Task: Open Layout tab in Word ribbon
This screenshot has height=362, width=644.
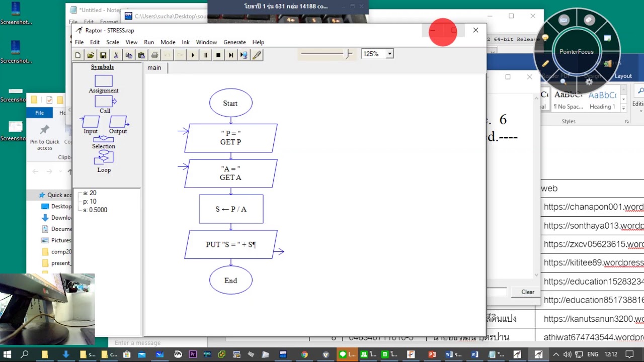Action: tap(623, 76)
